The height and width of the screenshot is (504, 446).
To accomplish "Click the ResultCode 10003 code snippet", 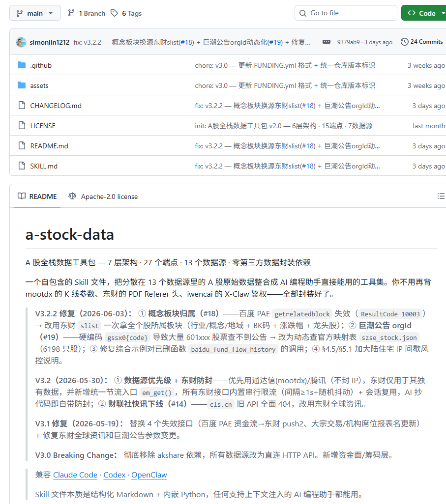I will point(390,314).
